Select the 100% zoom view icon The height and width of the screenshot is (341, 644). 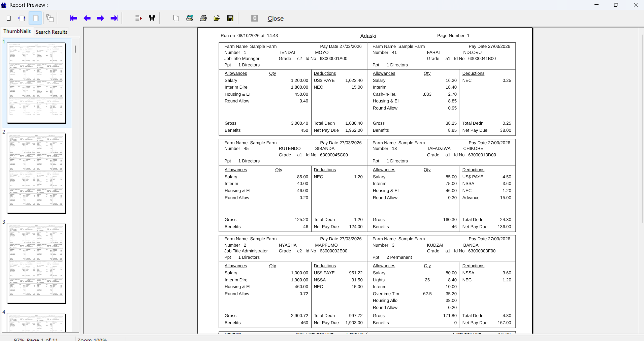(x=9, y=18)
